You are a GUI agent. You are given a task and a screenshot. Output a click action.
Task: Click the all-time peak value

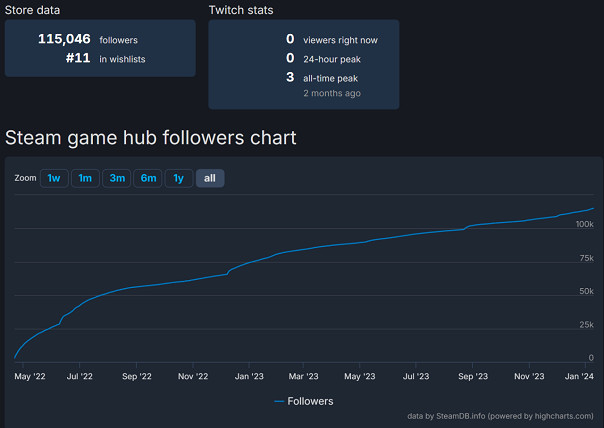[290, 77]
